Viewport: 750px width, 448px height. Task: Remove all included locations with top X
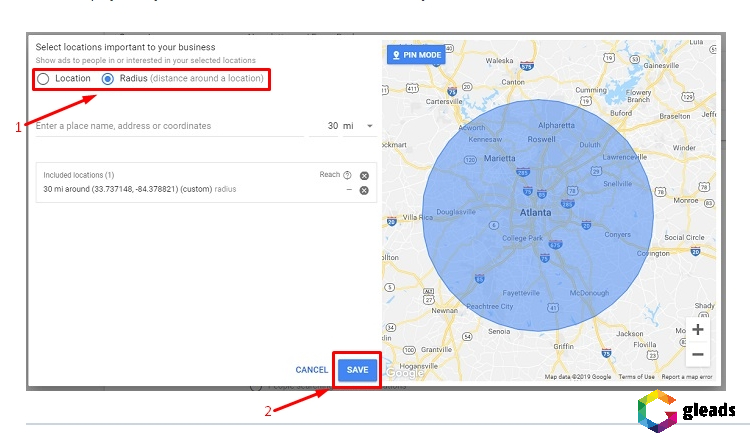pos(364,175)
